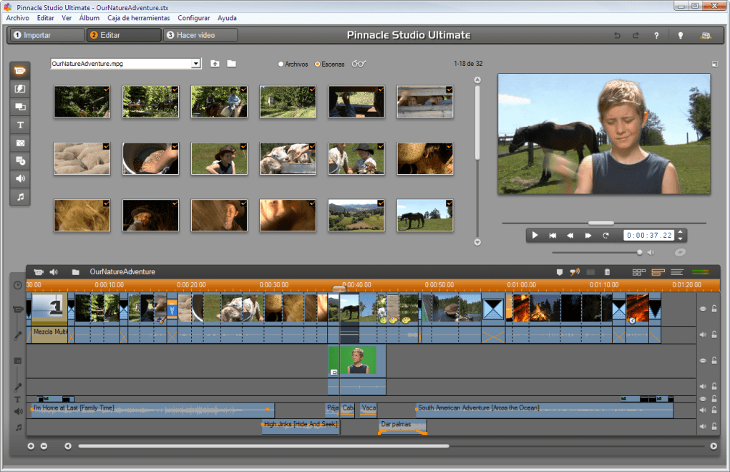Click the Help question mark icon

pos(656,35)
